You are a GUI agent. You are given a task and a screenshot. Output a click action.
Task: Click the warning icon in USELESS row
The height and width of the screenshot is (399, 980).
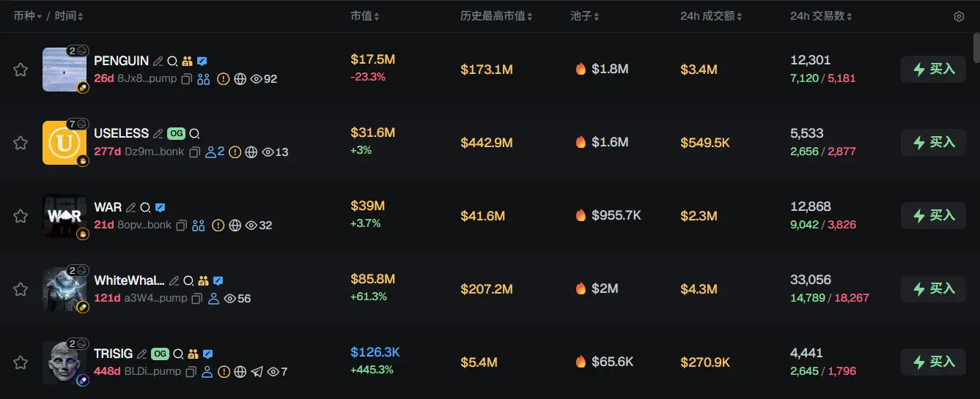point(235,152)
